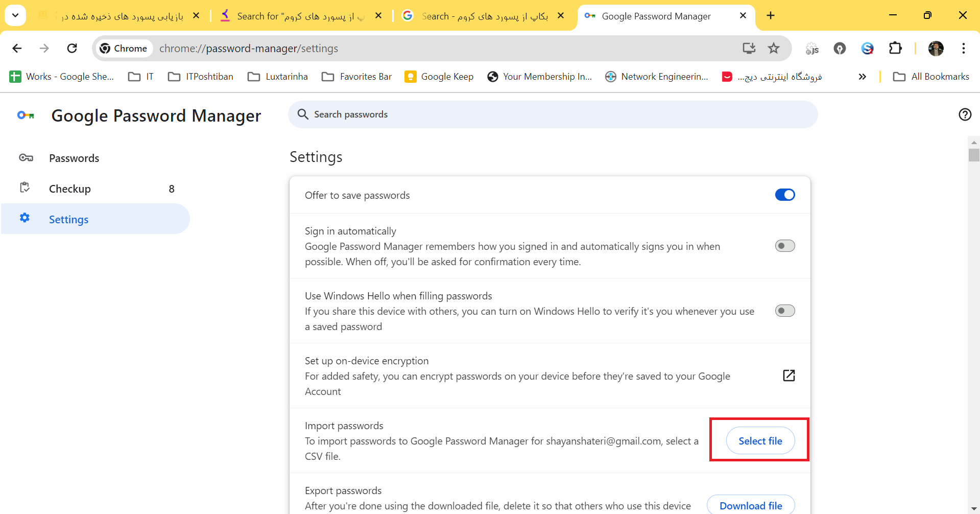Click the 'Set up on-device encryption' text

367,361
